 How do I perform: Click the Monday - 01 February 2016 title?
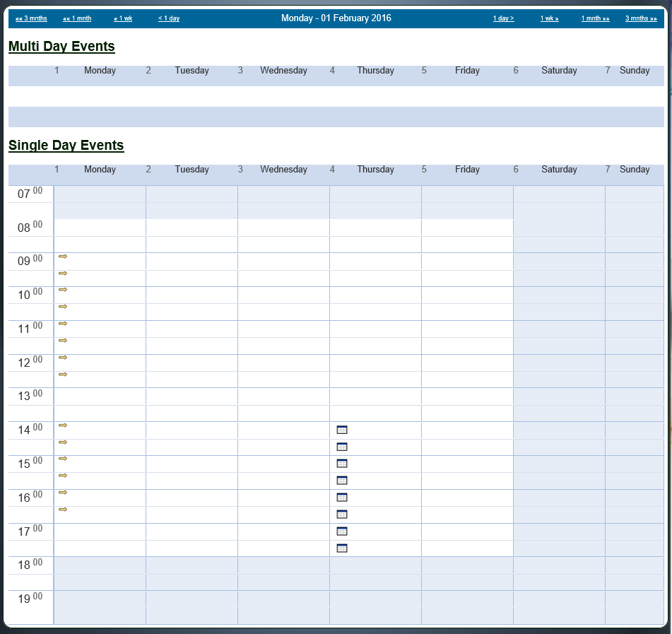click(x=336, y=18)
